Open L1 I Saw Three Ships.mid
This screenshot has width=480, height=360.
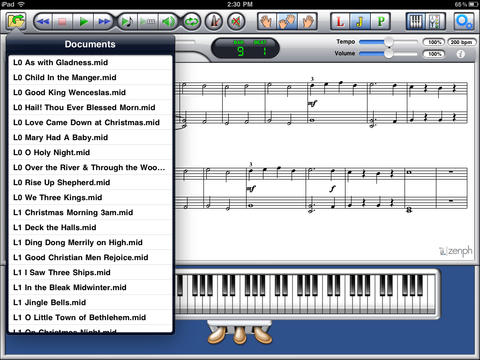pyautogui.click(x=90, y=272)
